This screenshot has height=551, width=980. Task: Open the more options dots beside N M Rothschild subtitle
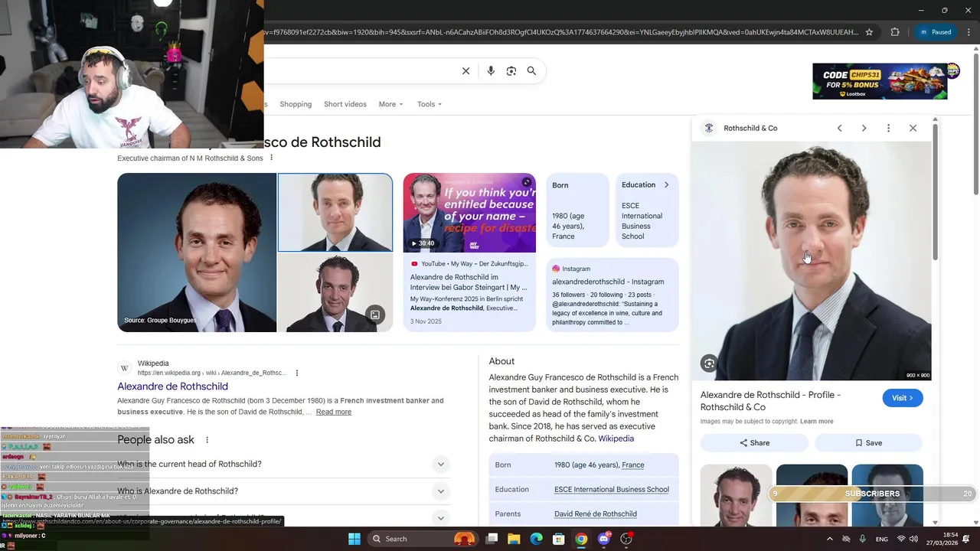coord(271,158)
